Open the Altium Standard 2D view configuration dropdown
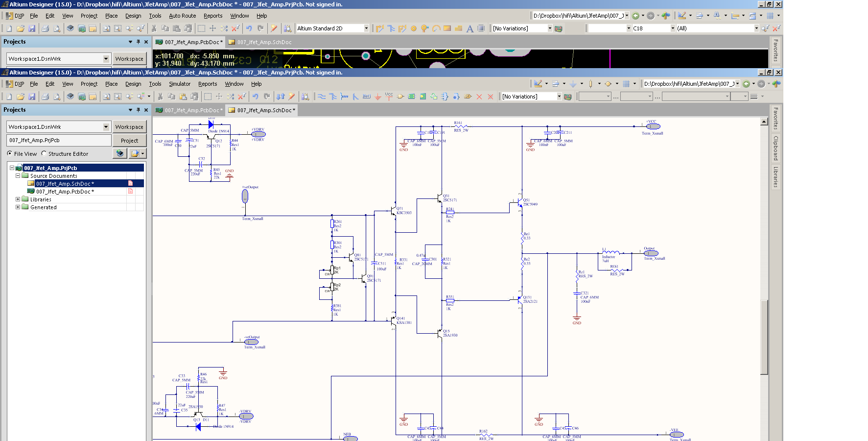The image size is (868, 441). 366,28
